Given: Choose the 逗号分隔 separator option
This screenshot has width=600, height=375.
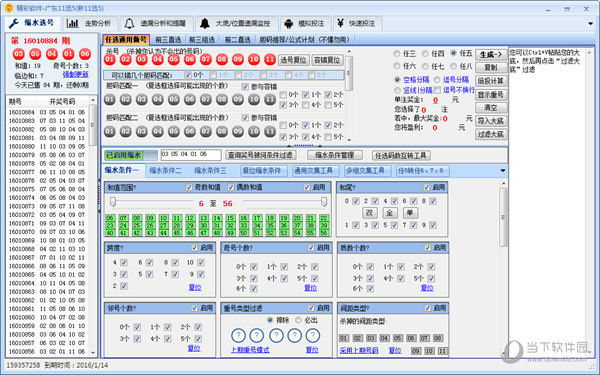Looking at the screenshot, I should pyautogui.click(x=437, y=80).
